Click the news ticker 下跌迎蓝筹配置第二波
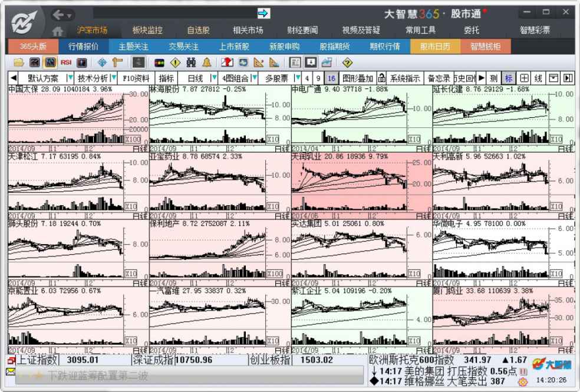Image resolution: width=580 pixels, height=392 pixels. pos(97,376)
